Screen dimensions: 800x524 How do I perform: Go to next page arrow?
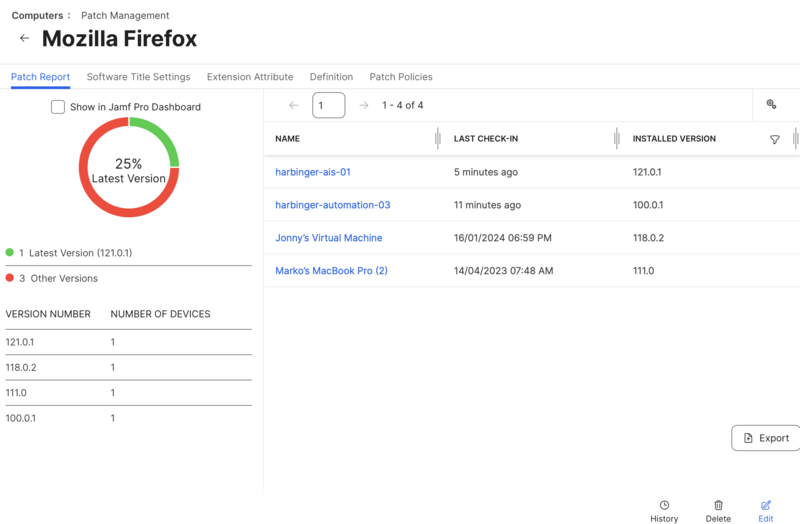[x=363, y=105]
